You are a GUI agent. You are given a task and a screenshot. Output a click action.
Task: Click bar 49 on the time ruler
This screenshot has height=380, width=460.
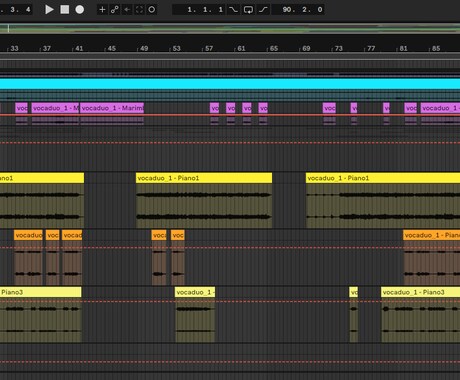144,49
